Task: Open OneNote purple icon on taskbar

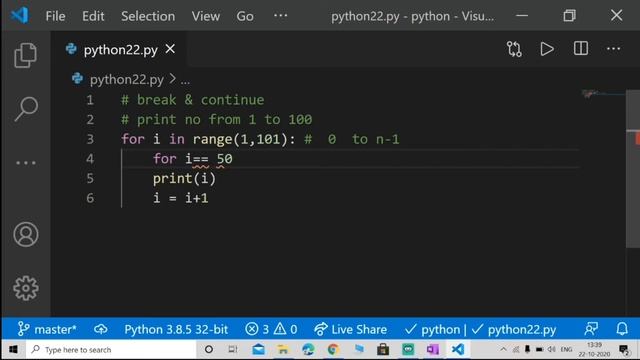Action: [x=433, y=349]
